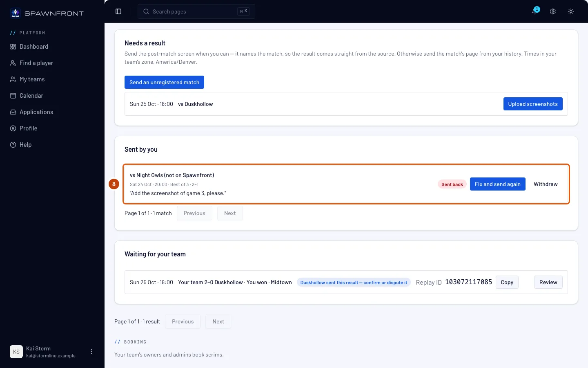Expand Kai Storm account options menu

[x=91, y=352]
